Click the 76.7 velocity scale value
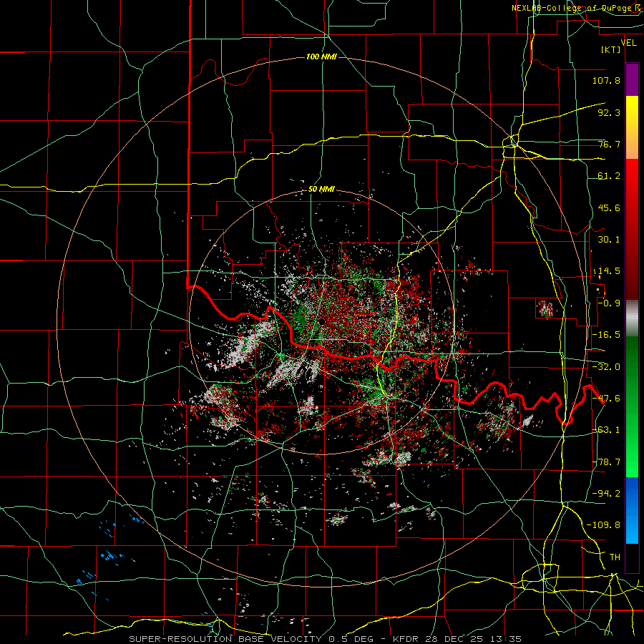This screenshot has width=644, height=644. pyautogui.click(x=609, y=144)
